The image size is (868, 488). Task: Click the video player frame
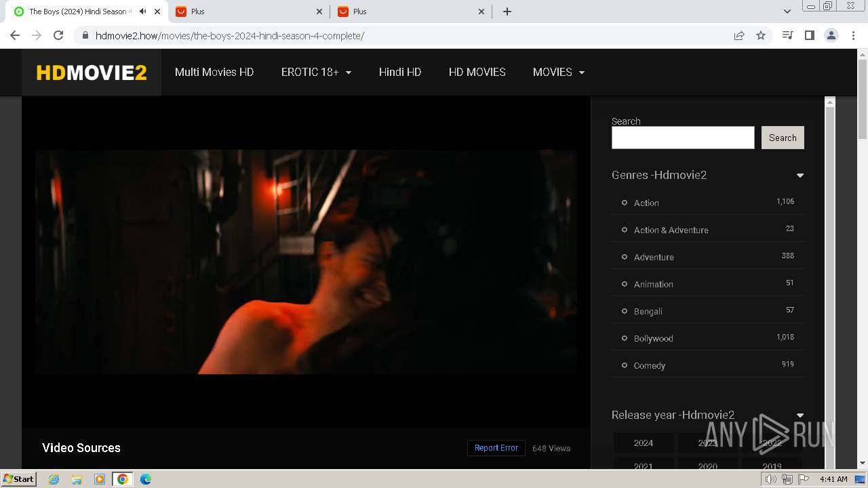(x=306, y=262)
